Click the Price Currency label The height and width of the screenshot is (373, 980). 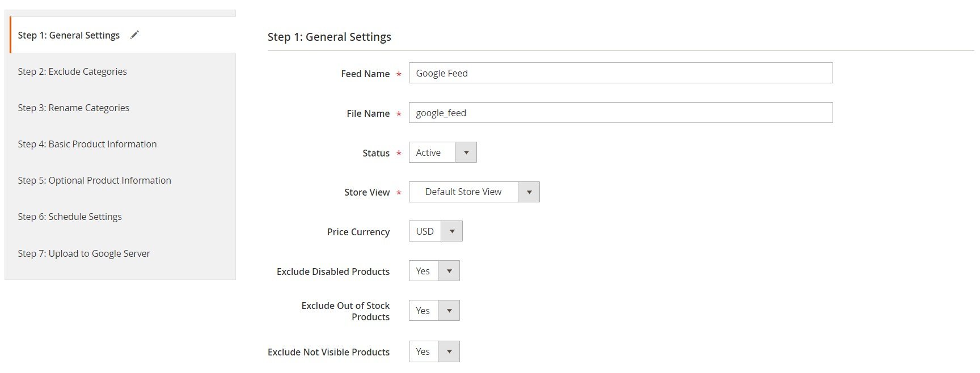coord(358,232)
